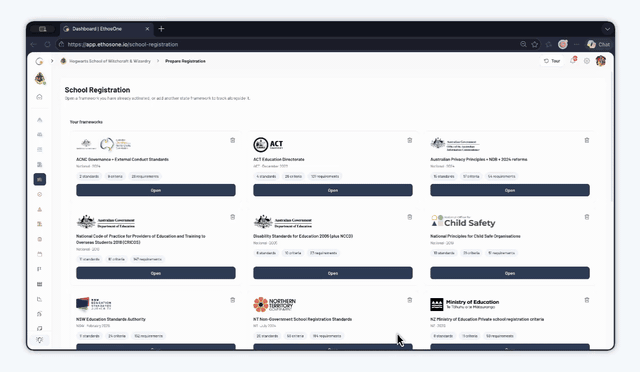Click the browser profile icon
Screen dimensions: 640x372
pos(562,44)
